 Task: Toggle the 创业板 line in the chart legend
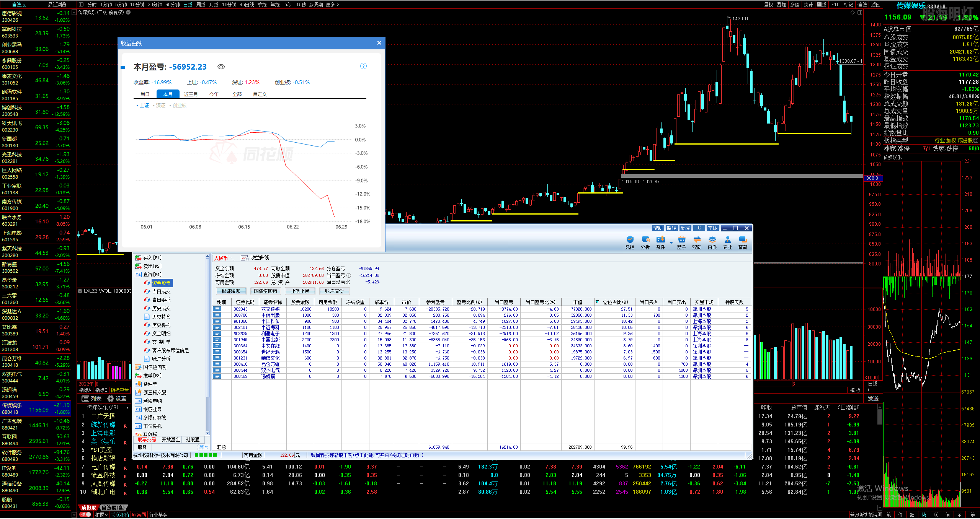pyautogui.click(x=178, y=106)
